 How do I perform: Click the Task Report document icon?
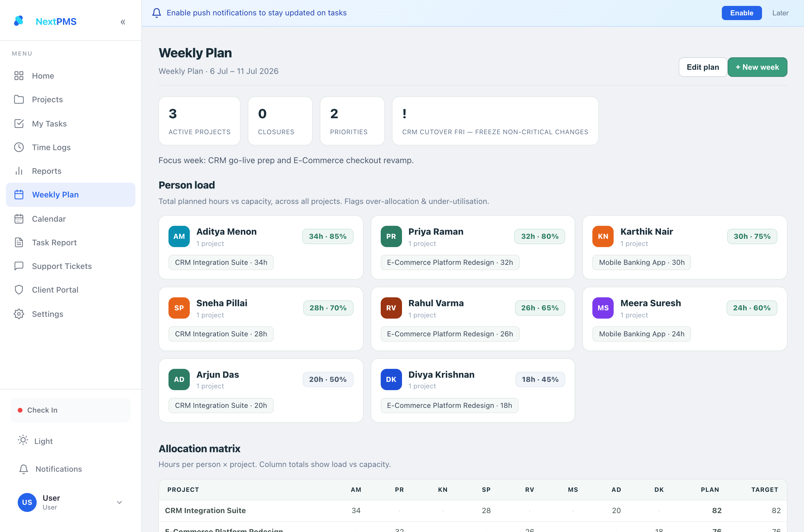click(19, 243)
